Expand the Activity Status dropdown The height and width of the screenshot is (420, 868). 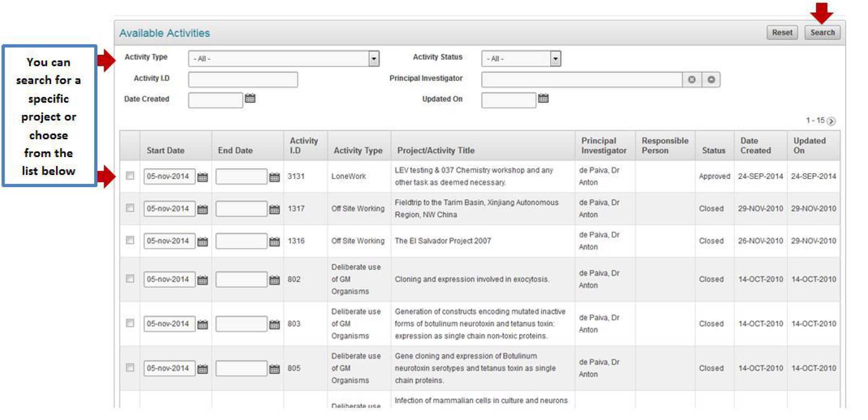click(555, 59)
